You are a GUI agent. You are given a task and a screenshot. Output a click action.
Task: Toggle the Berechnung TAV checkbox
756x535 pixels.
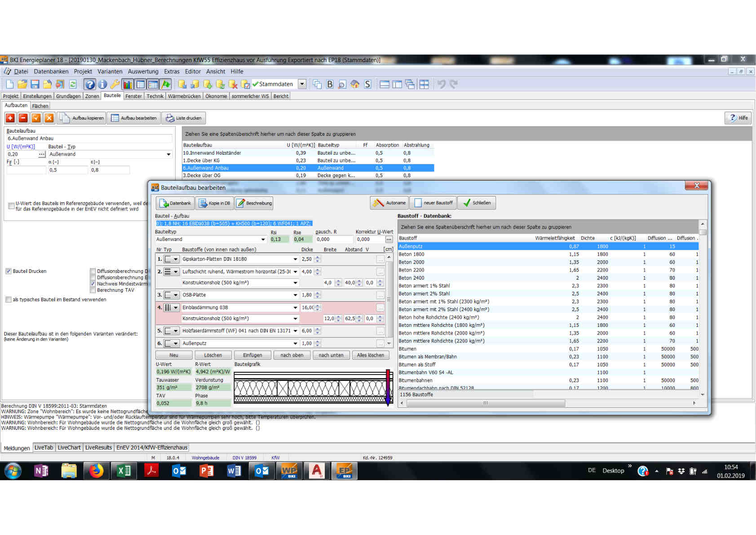pos(93,290)
